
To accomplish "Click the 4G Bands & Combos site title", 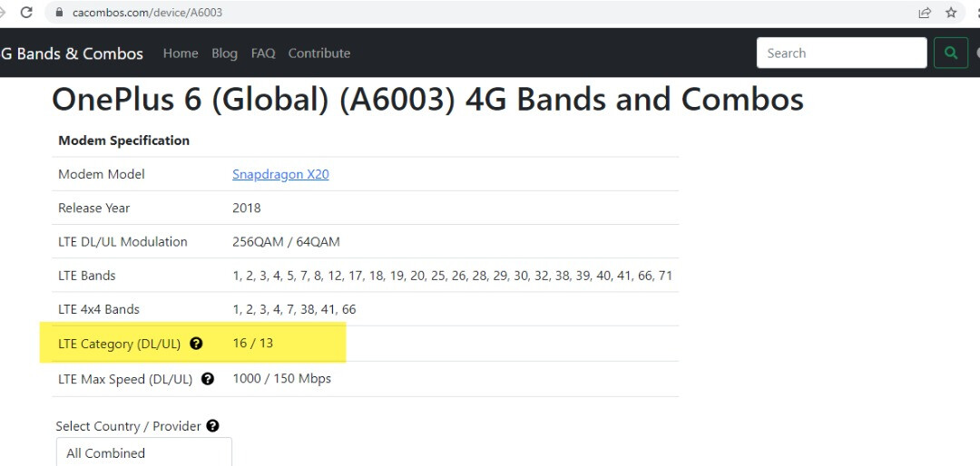I will coord(72,53).
